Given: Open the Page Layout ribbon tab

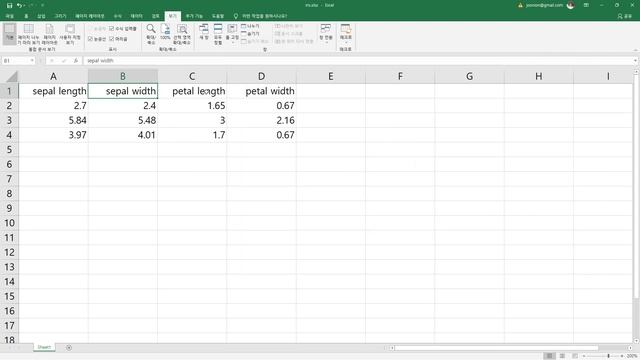Looking at the screenshot, I should [89, 16].
